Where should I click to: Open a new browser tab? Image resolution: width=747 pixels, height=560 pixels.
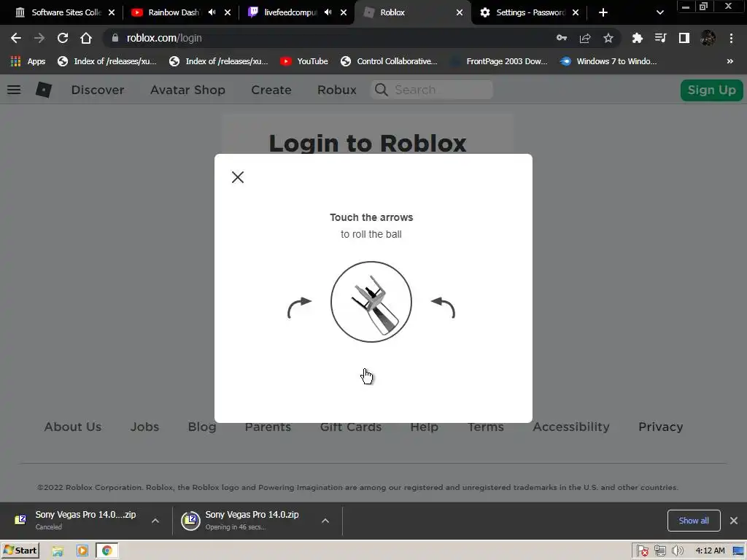(x=603, y=12)
